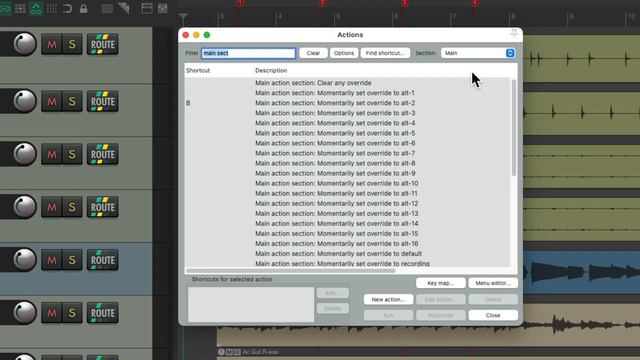
Task: Close the Actions dialog with Close button
Action: tap(493, 315)
